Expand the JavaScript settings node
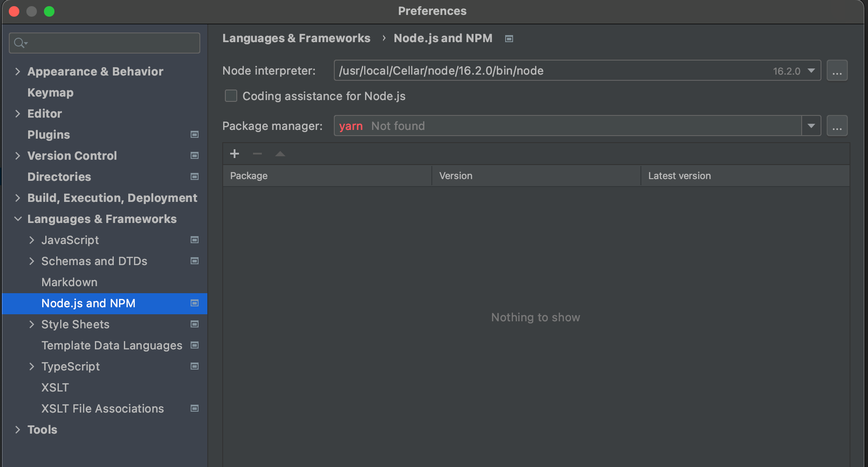 click(32, 240)
